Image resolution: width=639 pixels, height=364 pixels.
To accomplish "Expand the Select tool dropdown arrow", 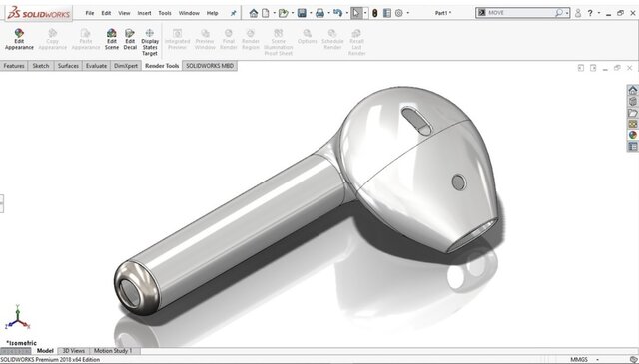I will point(365,13).
